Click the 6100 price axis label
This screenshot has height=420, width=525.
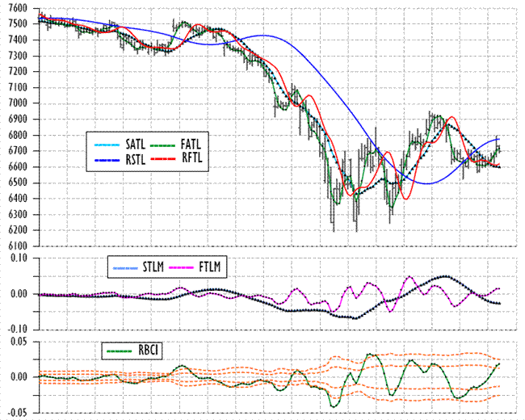point(18,246)
